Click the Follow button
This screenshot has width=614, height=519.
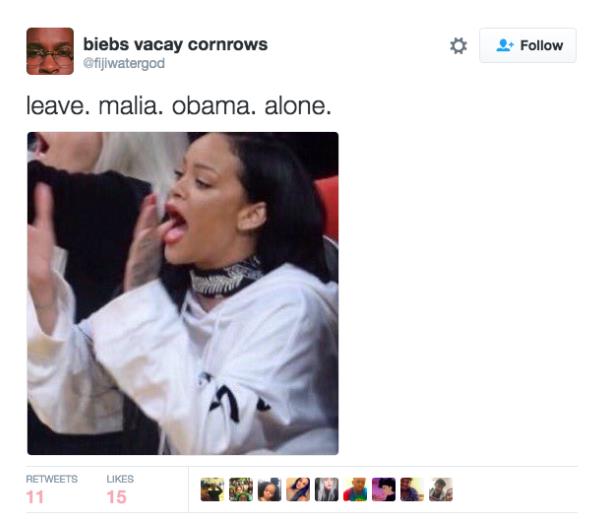[x=527, y=45]
